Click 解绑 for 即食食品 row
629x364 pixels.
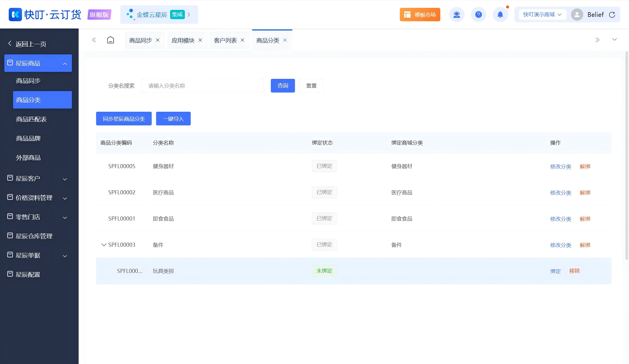tap(585, 219)
